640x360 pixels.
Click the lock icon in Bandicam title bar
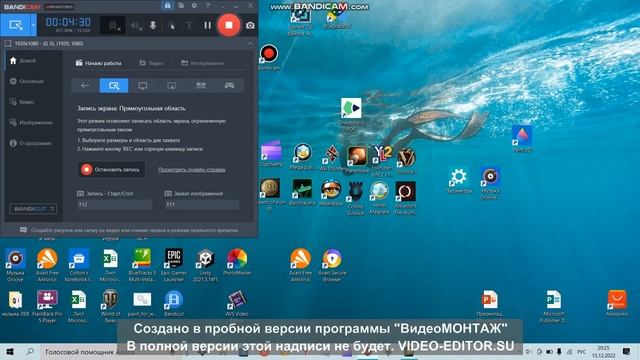click(167, 6)
